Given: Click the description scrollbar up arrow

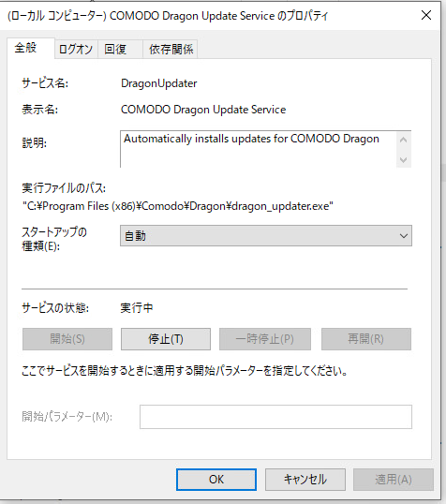Looking at the screenshot, I should (404, 141).
